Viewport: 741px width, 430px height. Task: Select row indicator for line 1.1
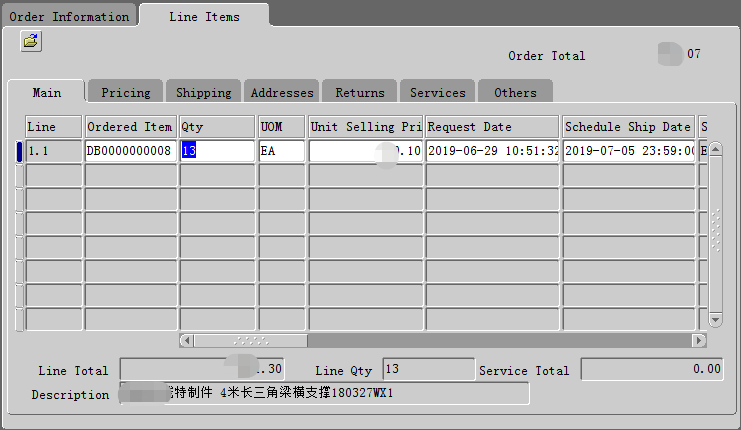[19, 151]
